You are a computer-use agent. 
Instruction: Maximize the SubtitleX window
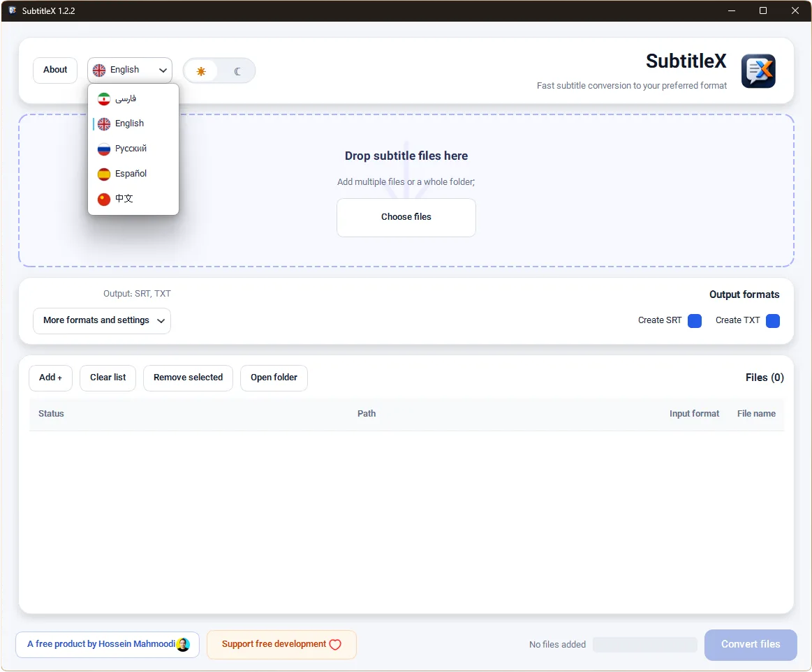[763, 10]
